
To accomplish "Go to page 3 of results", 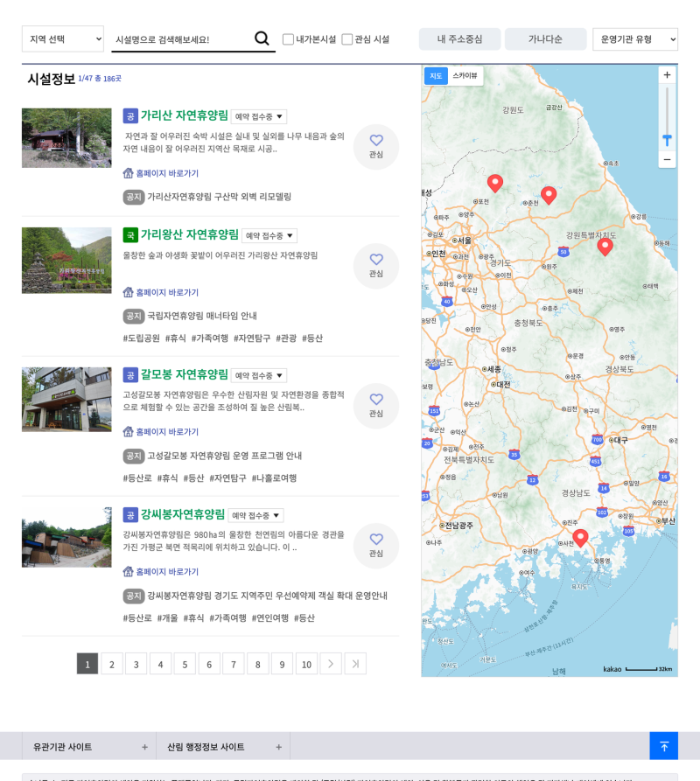I will point(136,664).
